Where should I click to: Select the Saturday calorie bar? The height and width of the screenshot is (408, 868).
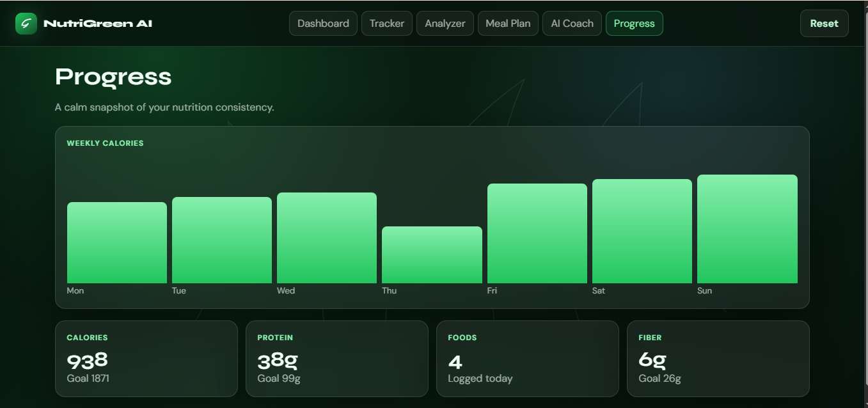click(642, 231)
